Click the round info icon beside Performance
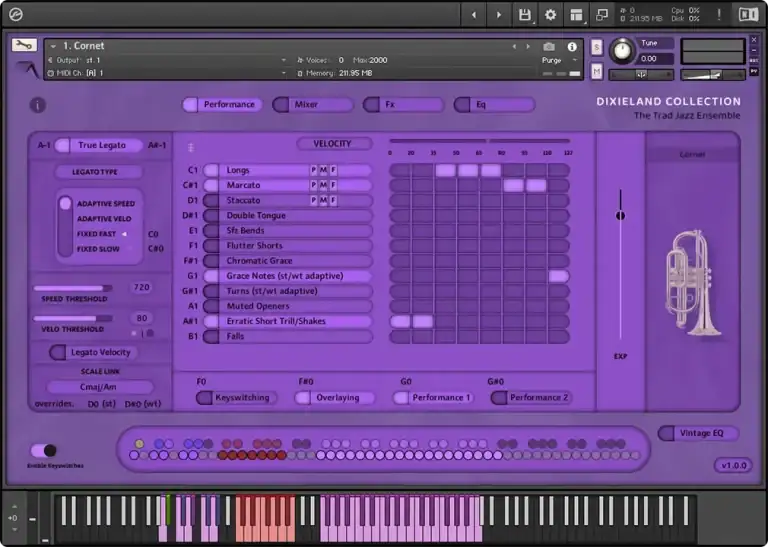The image size is (768, 547). coord(38,105)
